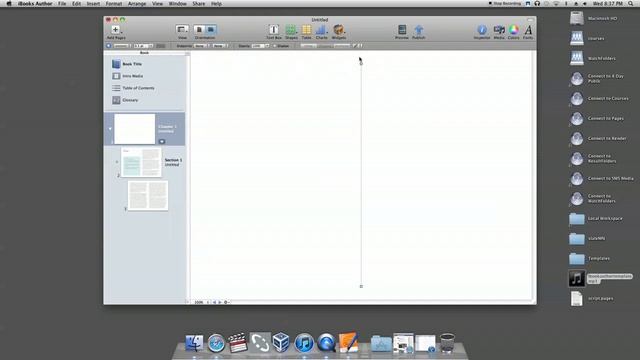Open the Format menu
Image resolution: width=640 pixels, height=360 pixels.
click(x=114, y=4)
